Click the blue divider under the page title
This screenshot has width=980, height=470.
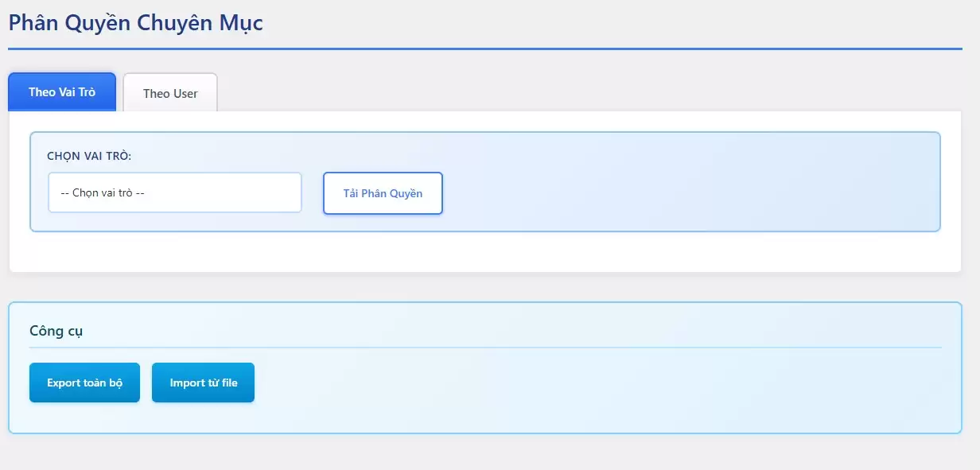pyautogui.click(x=485, y=49)
